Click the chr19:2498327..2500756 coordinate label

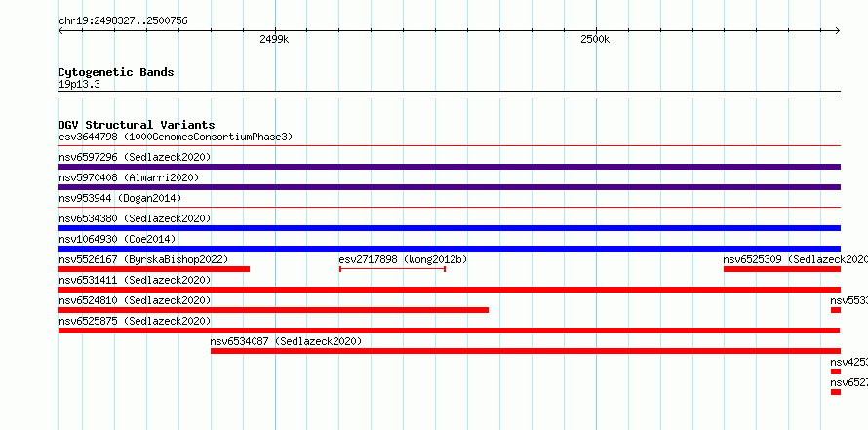(x=123, y=21)
